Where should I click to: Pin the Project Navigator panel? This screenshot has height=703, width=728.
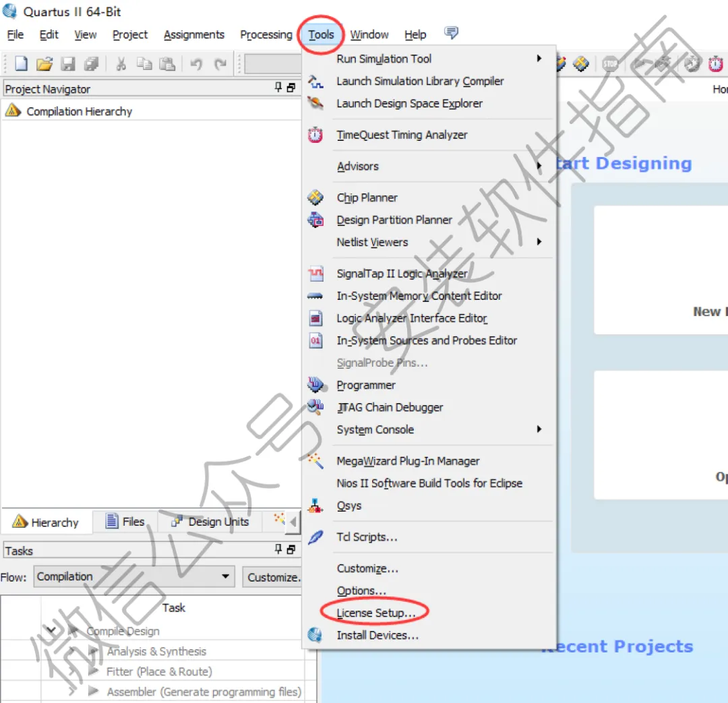[278, 88]
